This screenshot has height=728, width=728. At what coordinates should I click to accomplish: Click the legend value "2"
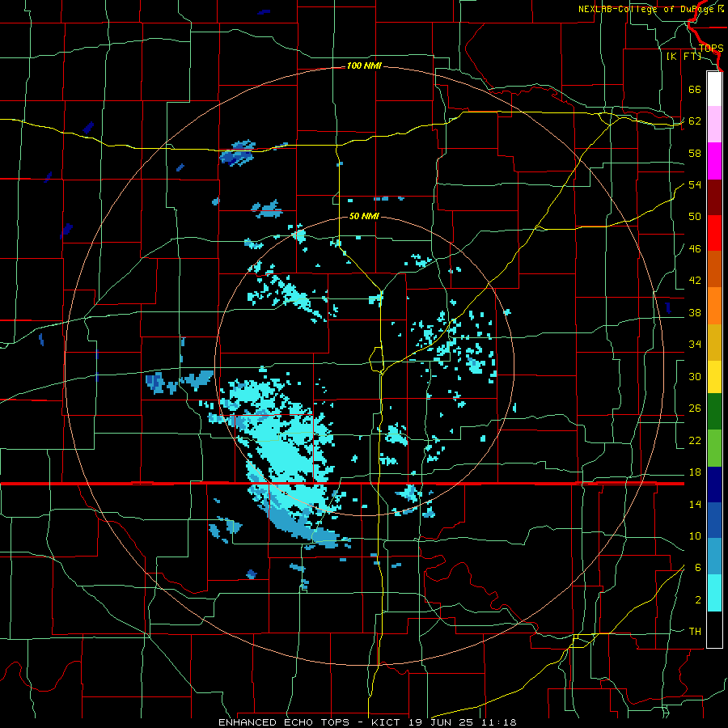pos(698,600)
